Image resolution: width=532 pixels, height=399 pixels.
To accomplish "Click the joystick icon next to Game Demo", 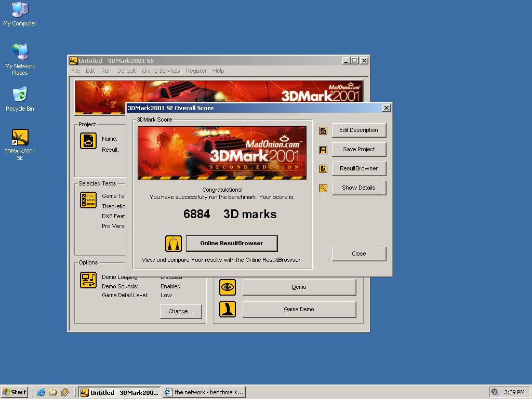I will click(x=228, y=309).
